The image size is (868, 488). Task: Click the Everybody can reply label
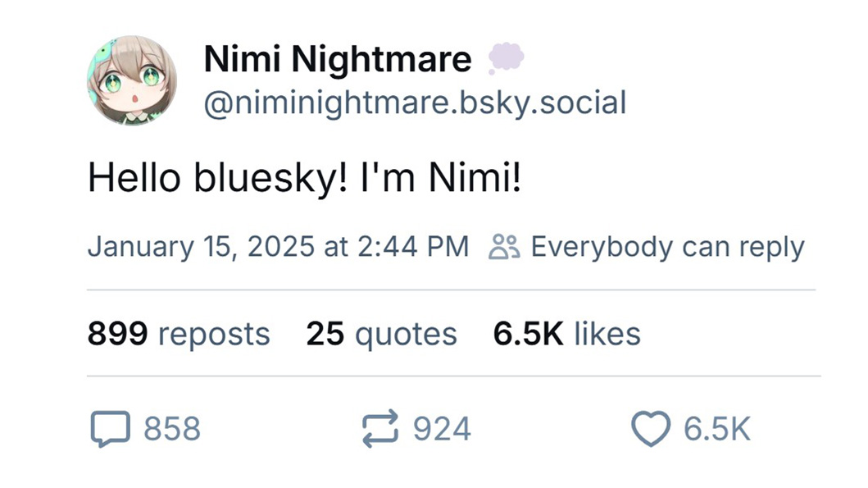[667, 247]
